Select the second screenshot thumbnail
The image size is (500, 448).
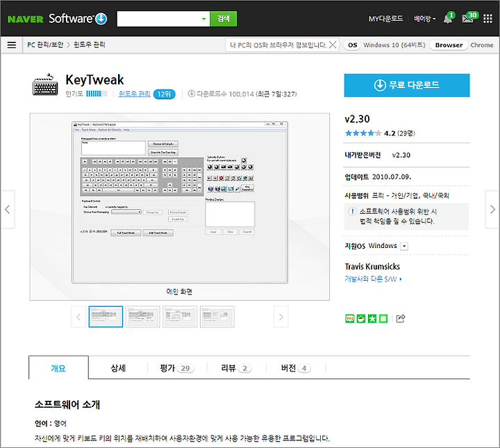142,317
